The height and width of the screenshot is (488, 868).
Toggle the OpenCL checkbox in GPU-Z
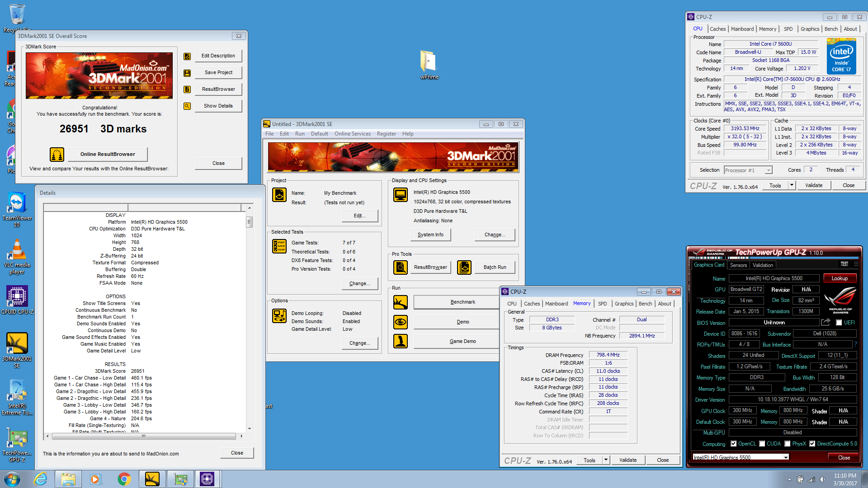tap(734, 444)
